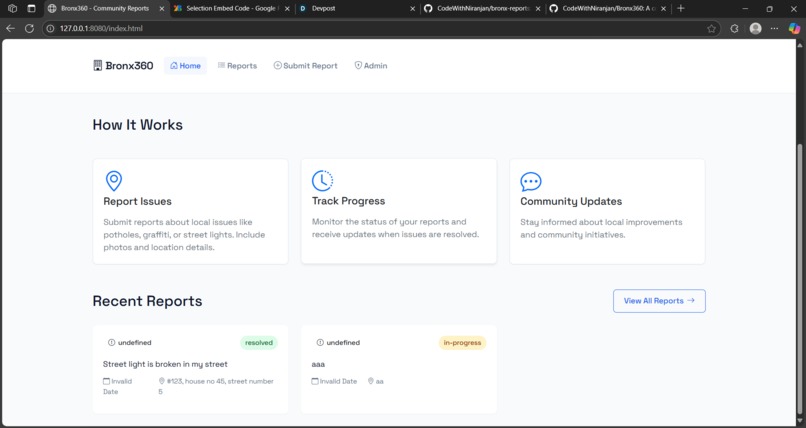The image size is (806, 428).
Task: Click Admin shield icon
Action: pos(358,65)
